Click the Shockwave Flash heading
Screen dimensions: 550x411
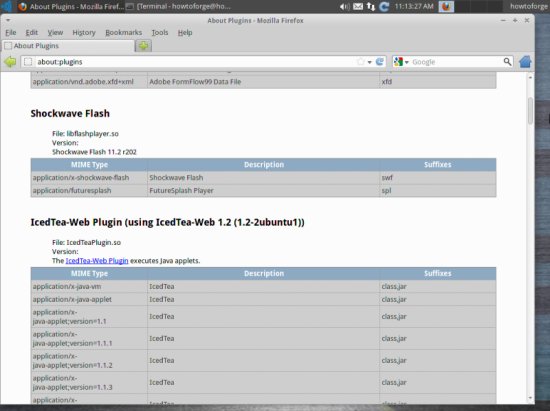point(70,113)
